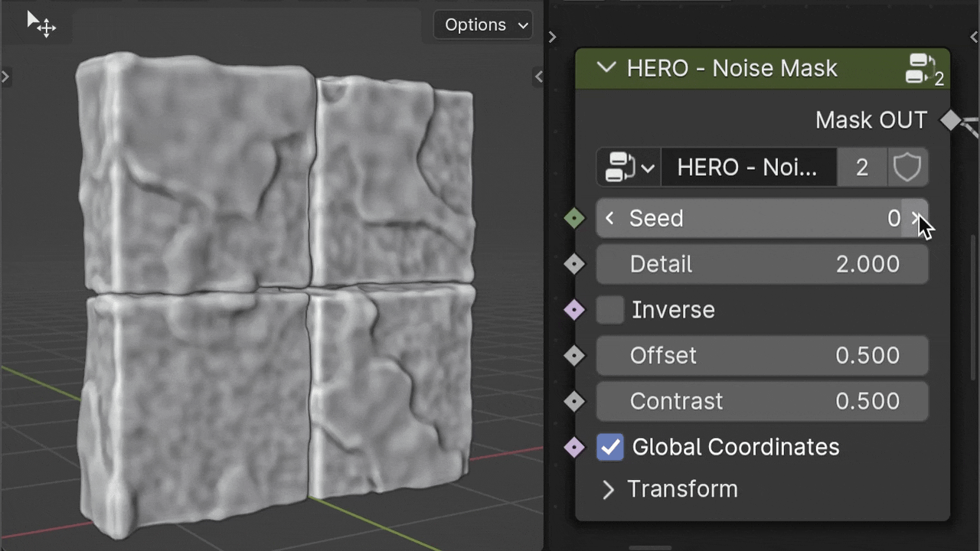Open the node group browse dropdown
Image resolution: width=980 pixels, height=551 pixels.
click(629, 168)
